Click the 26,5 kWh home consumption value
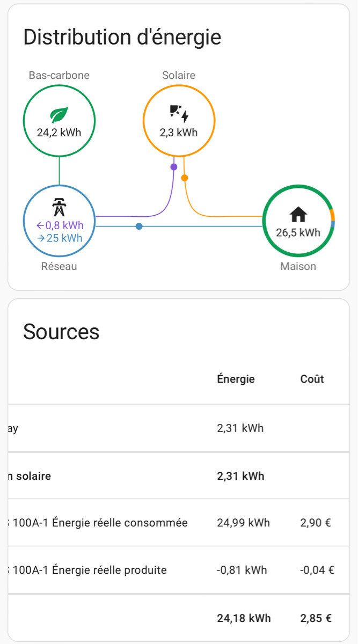The image size is (358, 644). click(x=298, y=233)
